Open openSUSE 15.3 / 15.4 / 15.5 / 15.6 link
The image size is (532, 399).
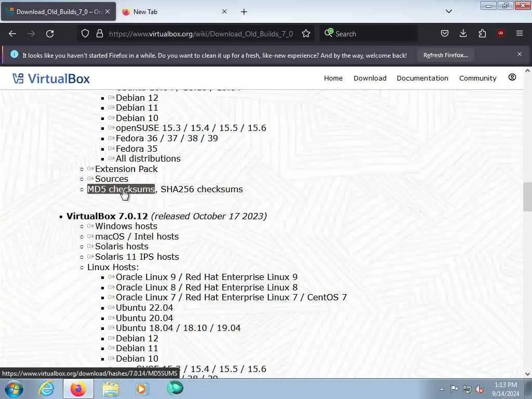pyautogui.click(x=191, y=128)
